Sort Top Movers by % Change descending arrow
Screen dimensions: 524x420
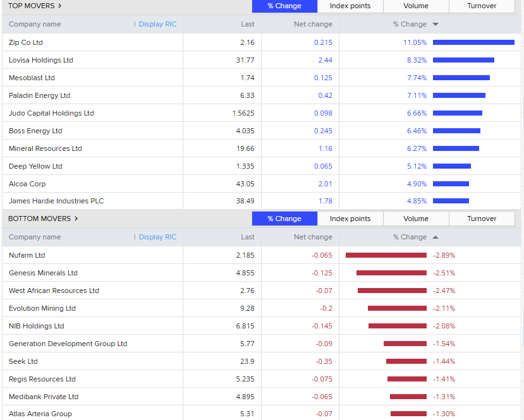pyautogui.click(x=435, y=24)
